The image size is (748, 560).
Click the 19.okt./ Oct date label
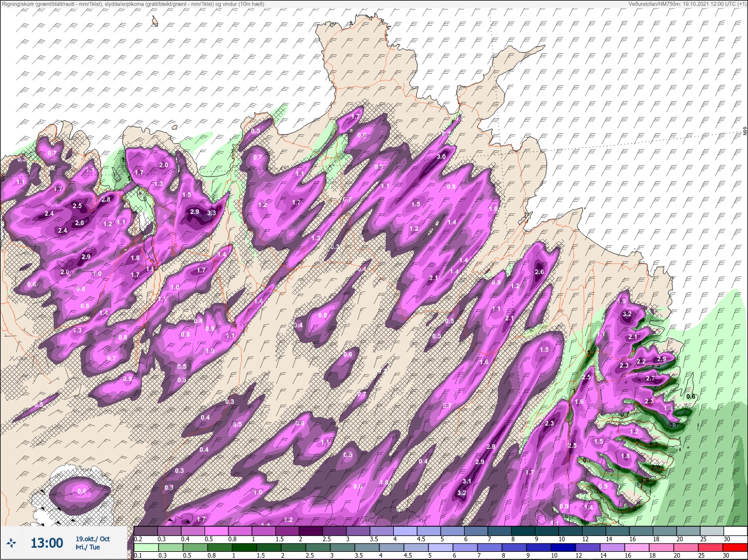(92, 539)
